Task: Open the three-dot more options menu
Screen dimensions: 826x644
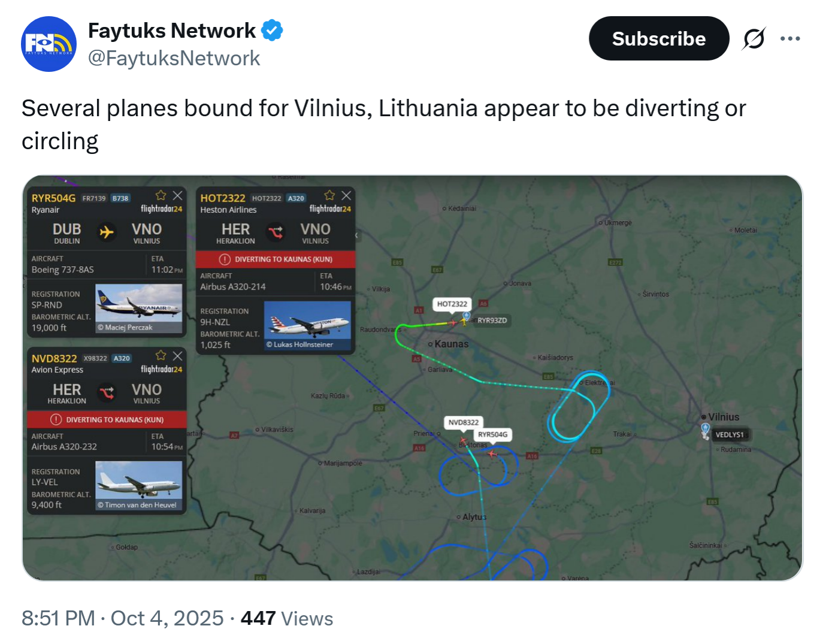Action: click(x=790, y=39)
